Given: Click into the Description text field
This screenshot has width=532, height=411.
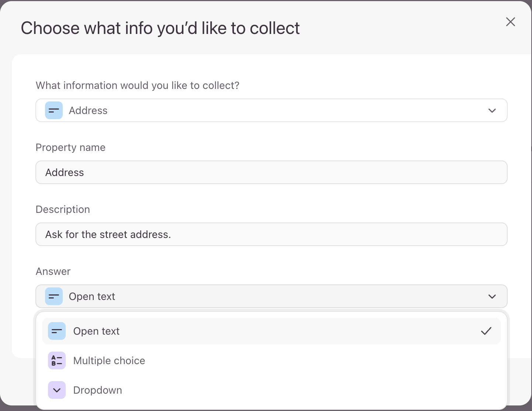Looking at the screenshot, I should tap(271, 235).
